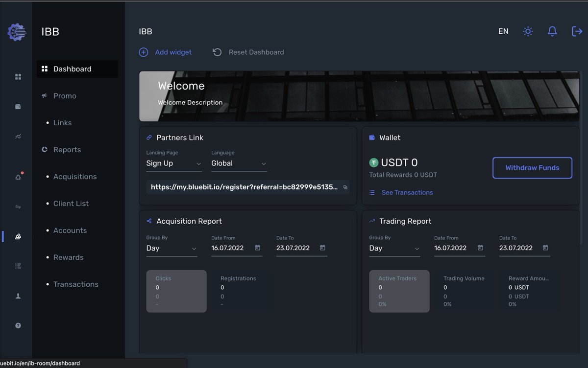Select the analytics chart icon in sidebar
588x368 pixels.
(18, 136)
